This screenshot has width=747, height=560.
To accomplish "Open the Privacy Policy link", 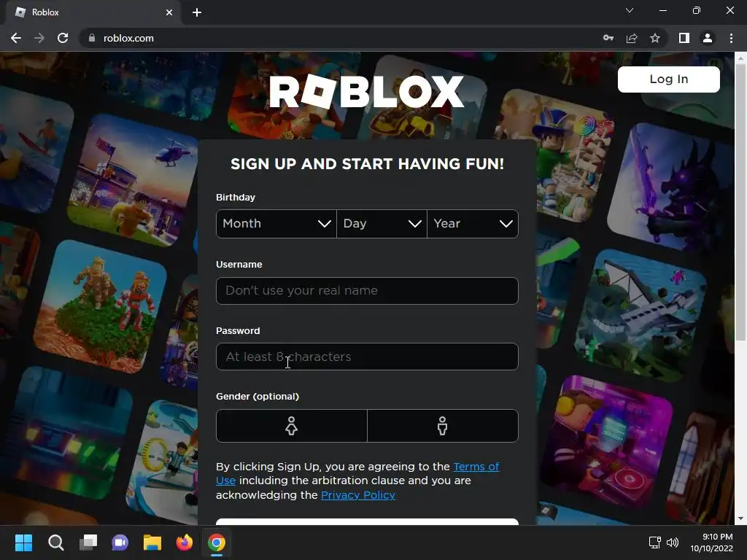I will pos(357,495).
